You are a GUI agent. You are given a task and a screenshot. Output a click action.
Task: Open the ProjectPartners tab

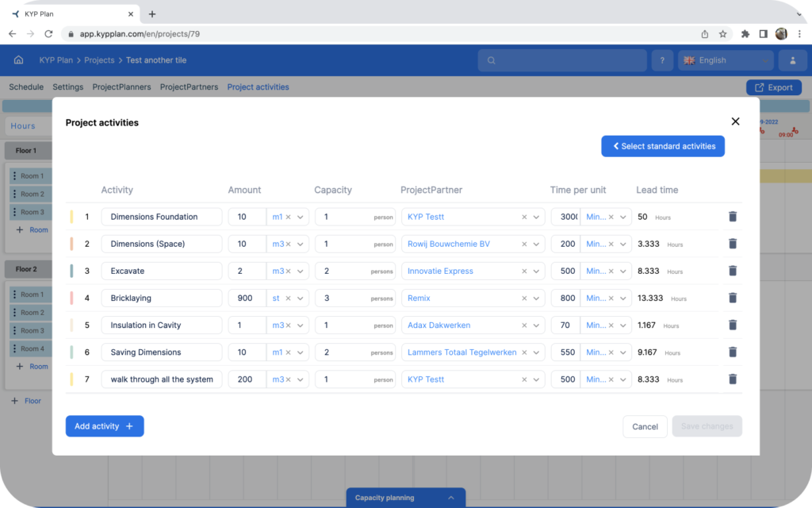click(189, 87)
